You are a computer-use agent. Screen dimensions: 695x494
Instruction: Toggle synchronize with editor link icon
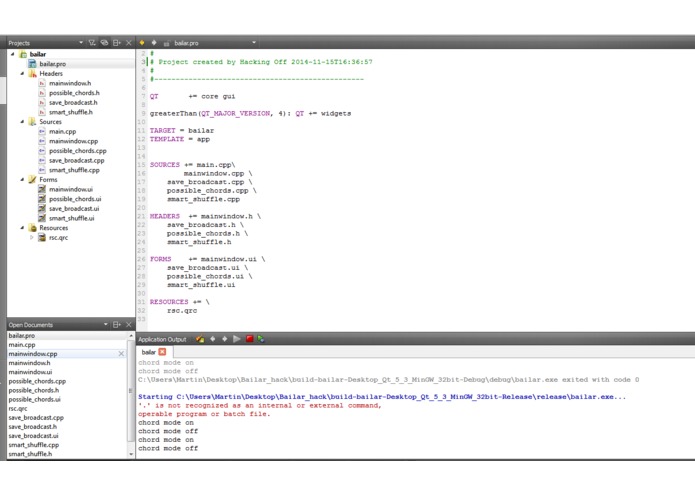pos(104,43)
